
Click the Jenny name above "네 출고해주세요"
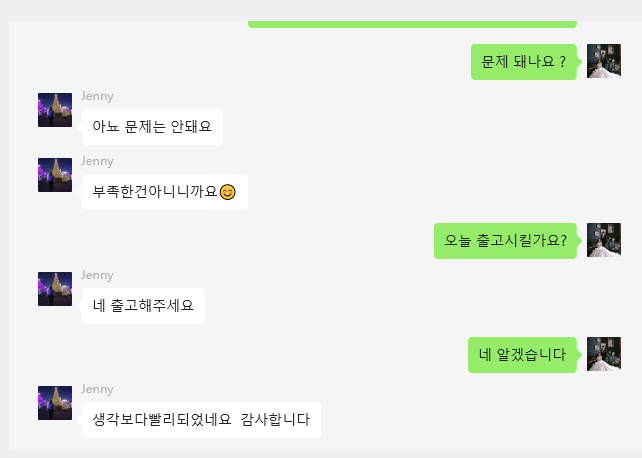tap(97, 275)
